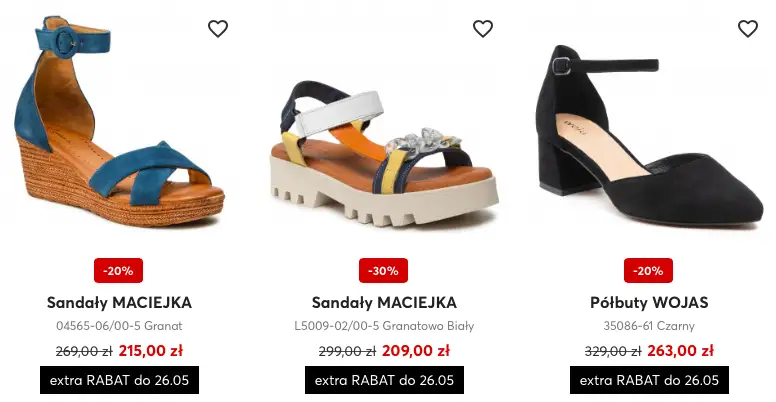Open Półbuty WOJAS product title

[x=649, y=302]
